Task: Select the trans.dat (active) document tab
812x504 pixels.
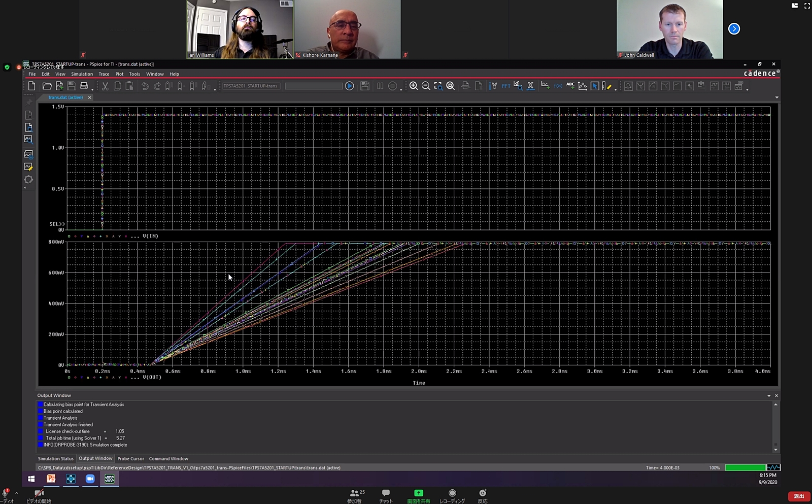Action: (x=65, y=97)
